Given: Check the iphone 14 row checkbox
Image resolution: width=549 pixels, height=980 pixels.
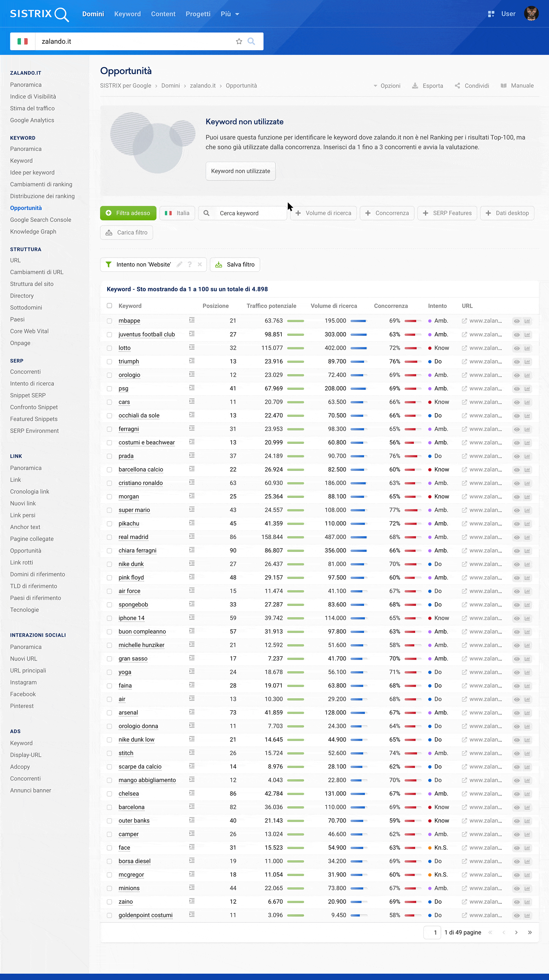Looking at the screenshot, I should [109, 618].
